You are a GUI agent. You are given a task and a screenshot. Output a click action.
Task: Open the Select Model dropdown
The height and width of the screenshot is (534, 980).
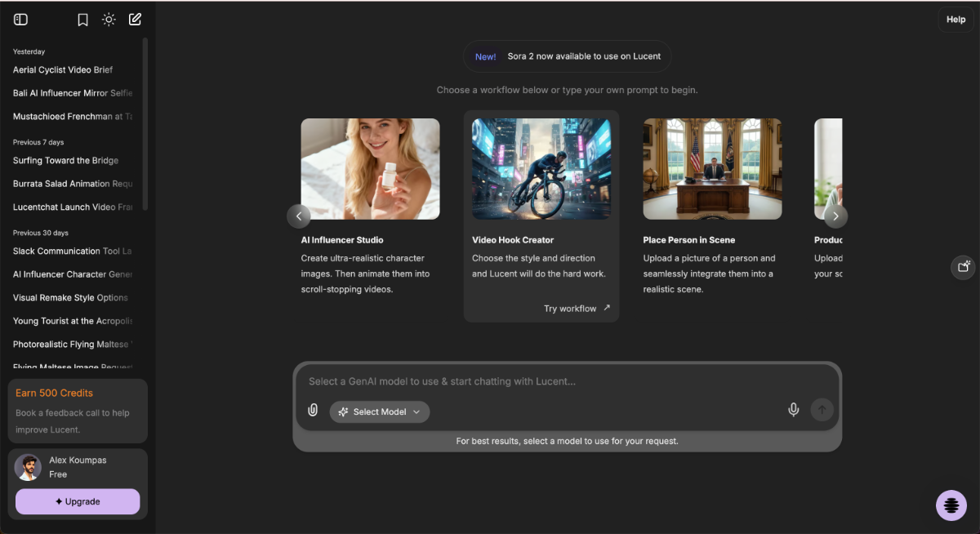pos(379,412)
